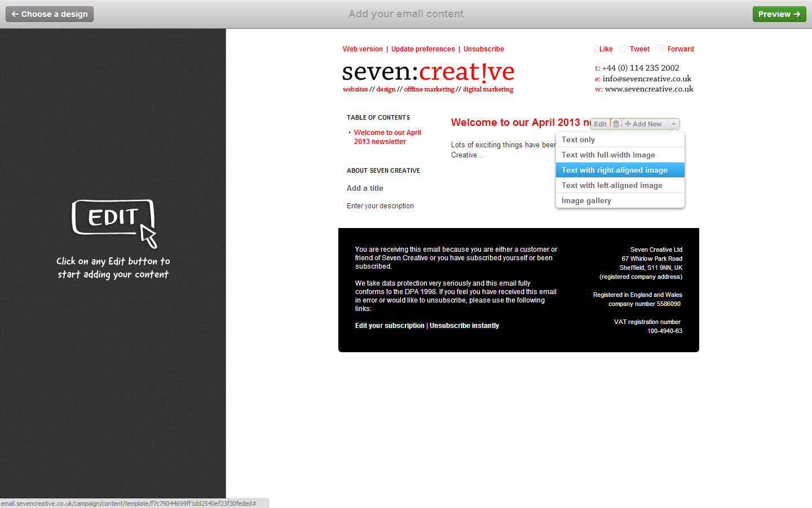The width and height of the screenshot is (812, 508).
Task: Collapse the Add New dropdown arrow
Action: tap(673, 124)
